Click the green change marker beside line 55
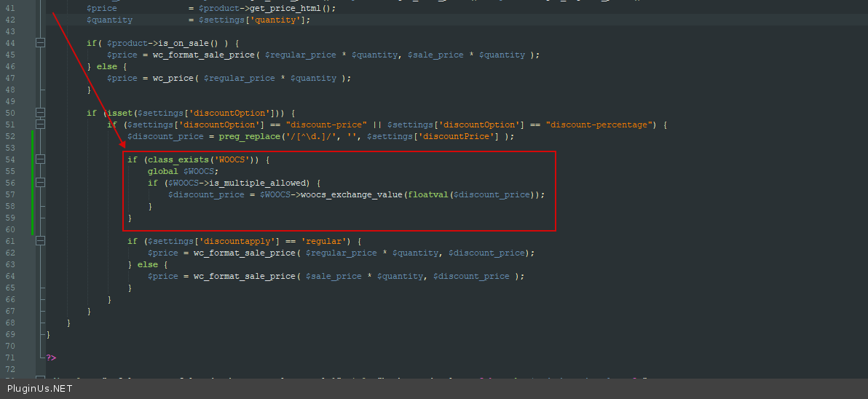Viewport: 868px width, 399px height. tap(33, 171)
